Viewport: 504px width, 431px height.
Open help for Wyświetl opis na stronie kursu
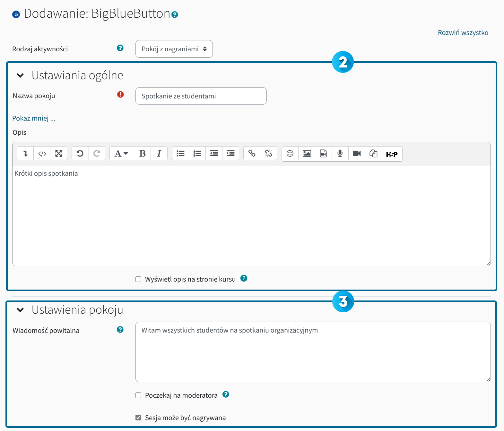pyautogui.click(x=244, y=278)
